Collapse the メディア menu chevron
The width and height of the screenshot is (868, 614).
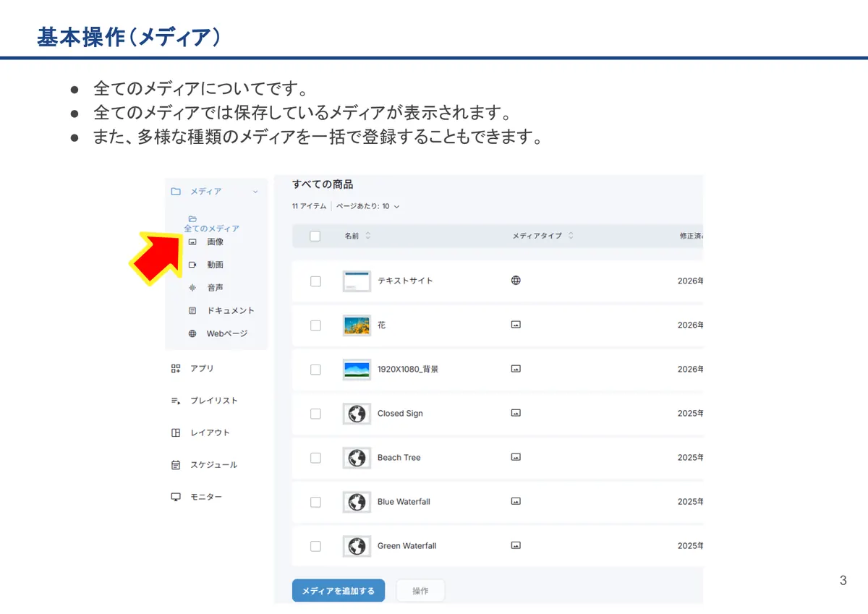pyautogui.click(x=255, y=192)
